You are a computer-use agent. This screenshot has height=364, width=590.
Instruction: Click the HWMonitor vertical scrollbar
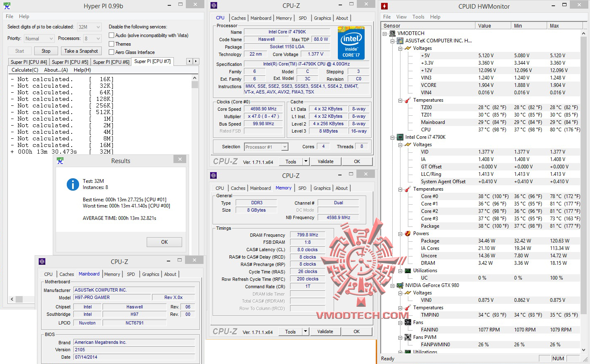click(x=583, y=191)
